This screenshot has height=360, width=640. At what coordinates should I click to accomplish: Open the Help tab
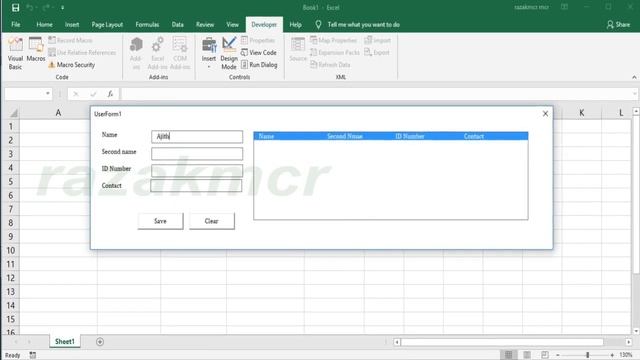tap(295, 24)
